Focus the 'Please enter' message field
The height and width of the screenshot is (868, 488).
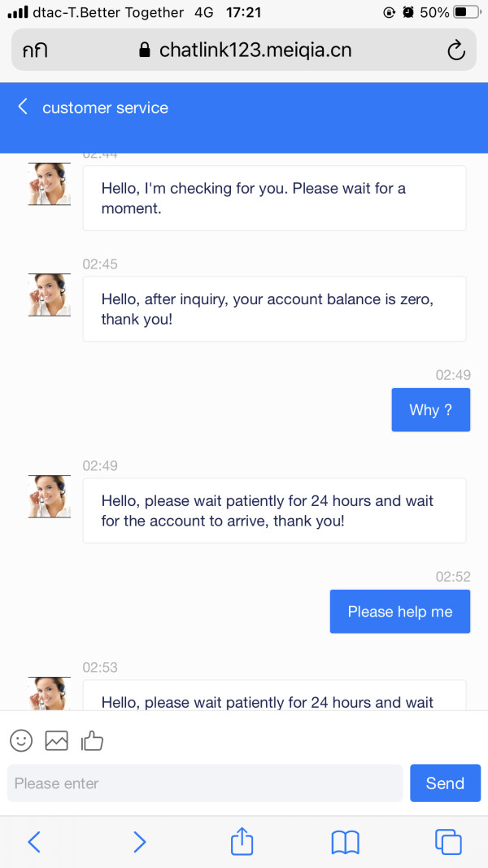(205, 783)
